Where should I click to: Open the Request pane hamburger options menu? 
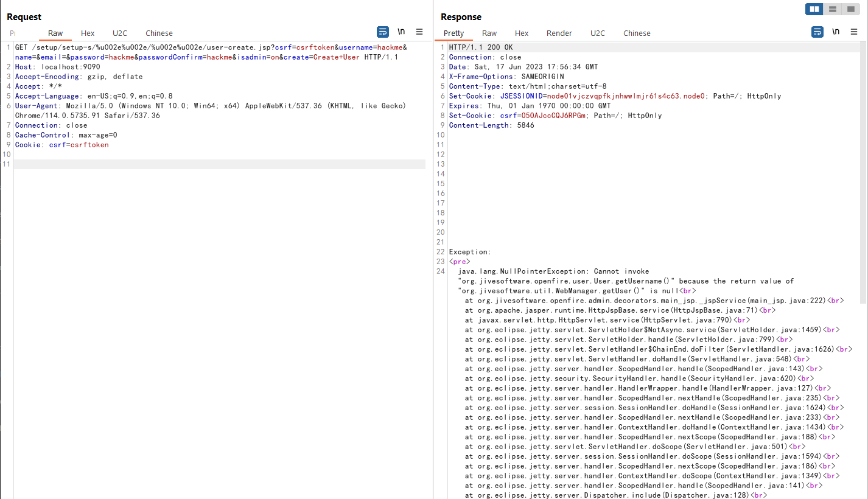click(419, 32)
